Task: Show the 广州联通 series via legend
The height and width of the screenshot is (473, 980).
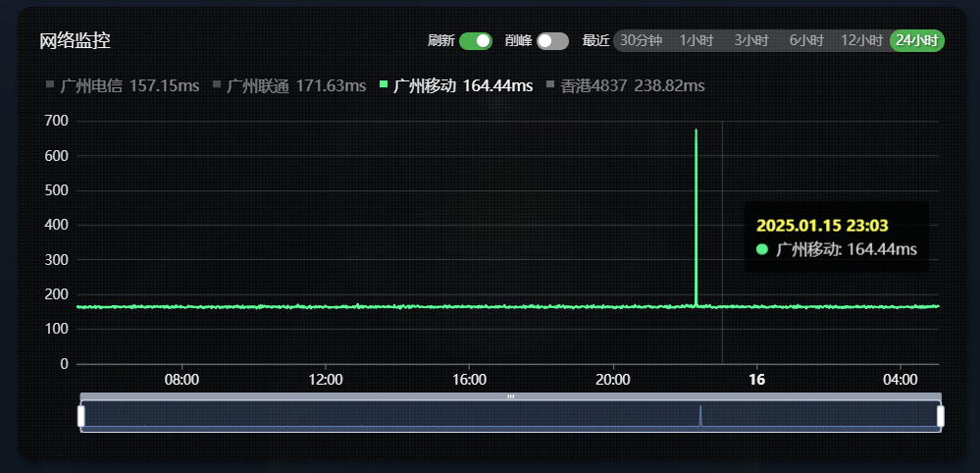Action: [x=296, y=86]
